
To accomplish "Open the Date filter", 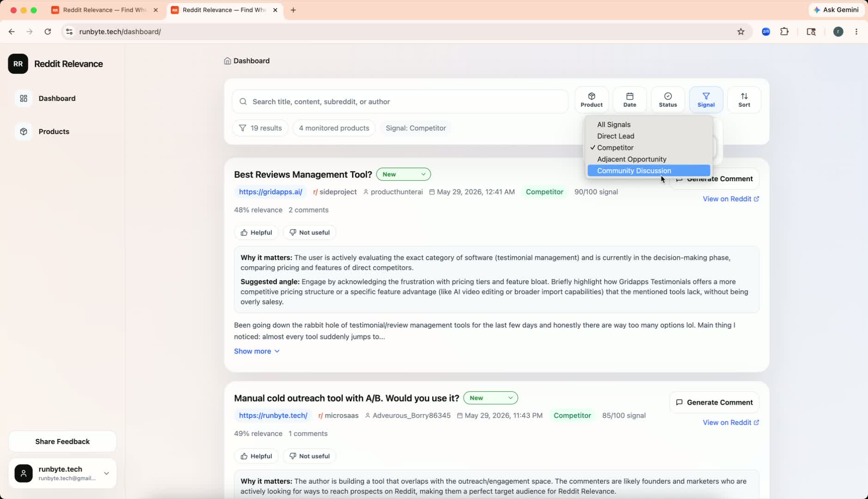I will (x=630, y=99).
